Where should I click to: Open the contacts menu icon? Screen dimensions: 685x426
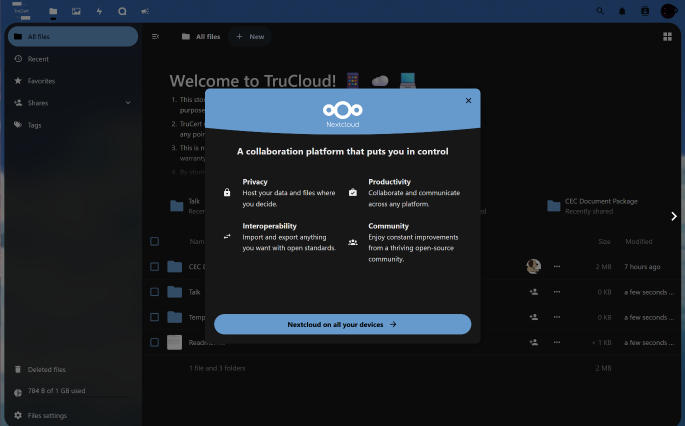point(645,11)
